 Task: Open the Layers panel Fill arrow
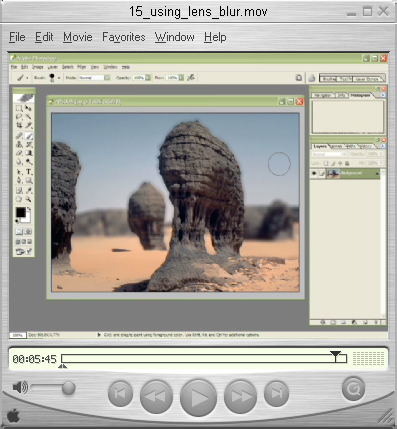(381, 163)
